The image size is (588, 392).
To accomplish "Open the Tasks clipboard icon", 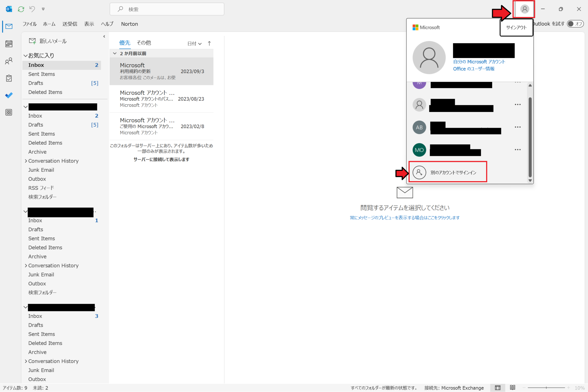I will click(x=9, y=78).
